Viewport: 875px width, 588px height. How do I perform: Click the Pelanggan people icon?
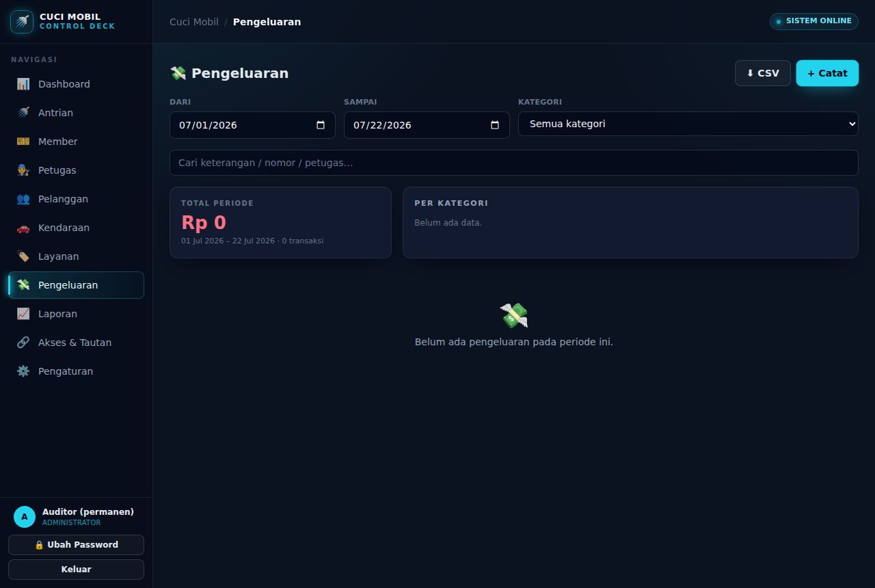coord(23,199)
